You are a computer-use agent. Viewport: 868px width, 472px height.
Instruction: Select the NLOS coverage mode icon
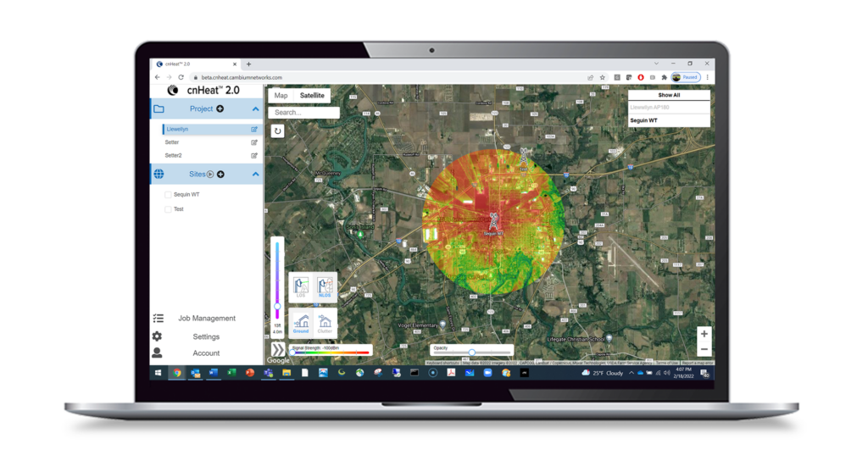click(325, 286)
